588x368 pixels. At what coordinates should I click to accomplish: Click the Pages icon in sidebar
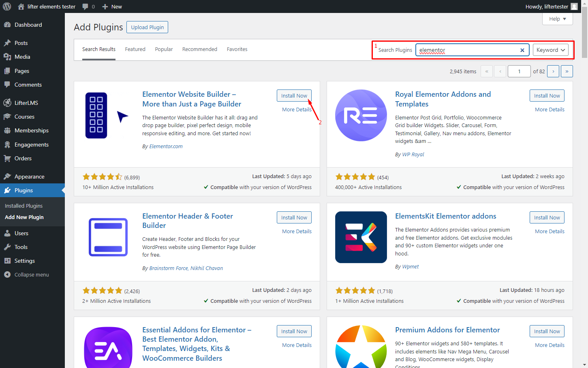pos(7,71)
